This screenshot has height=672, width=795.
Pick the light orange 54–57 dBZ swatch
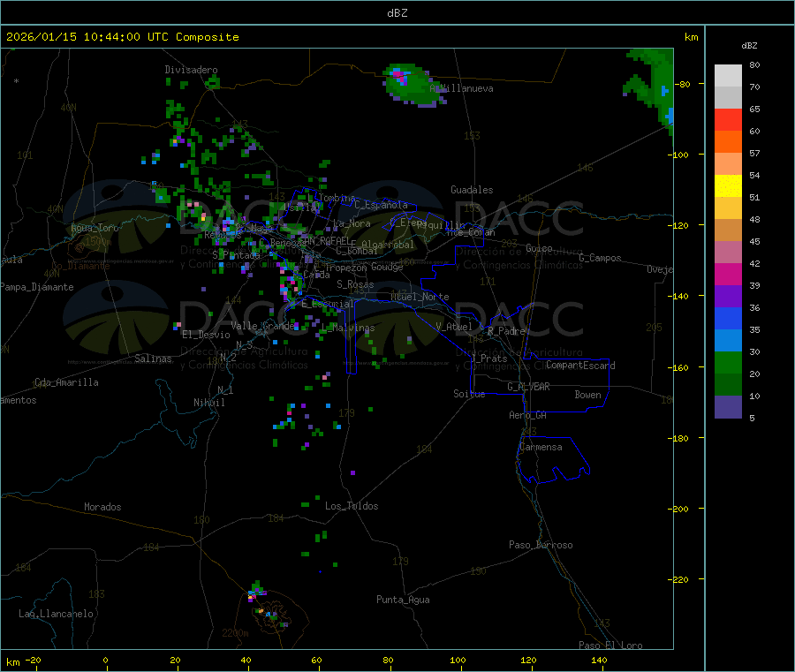point(728,163)
